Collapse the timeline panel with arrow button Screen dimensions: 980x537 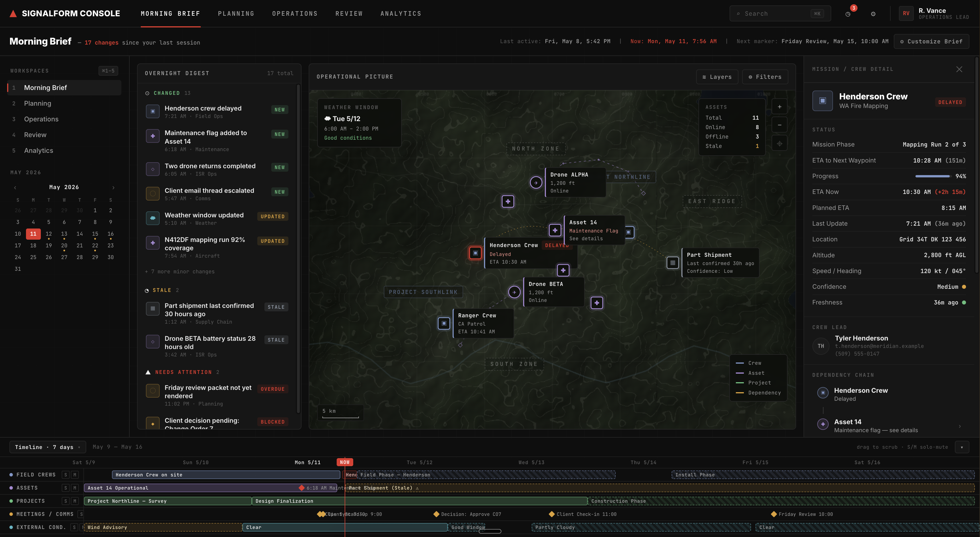point(962,447)
